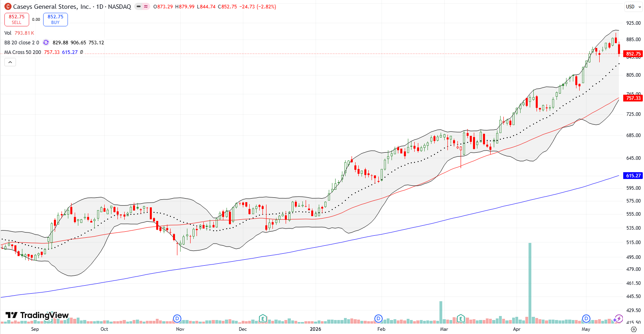644x334 pixels.
Task: Click the Mar label on time axis
Action: point(444,329)
